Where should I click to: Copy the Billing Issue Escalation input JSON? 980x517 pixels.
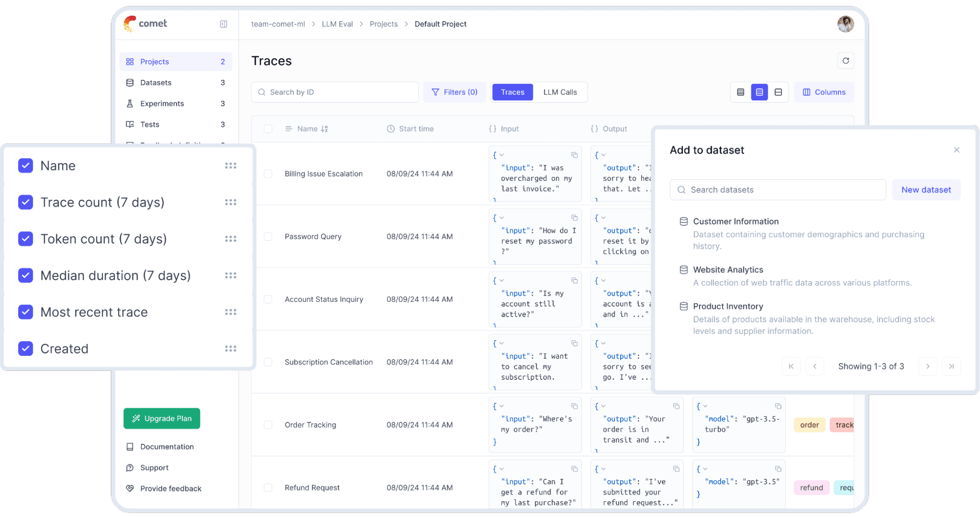[574, 155]
